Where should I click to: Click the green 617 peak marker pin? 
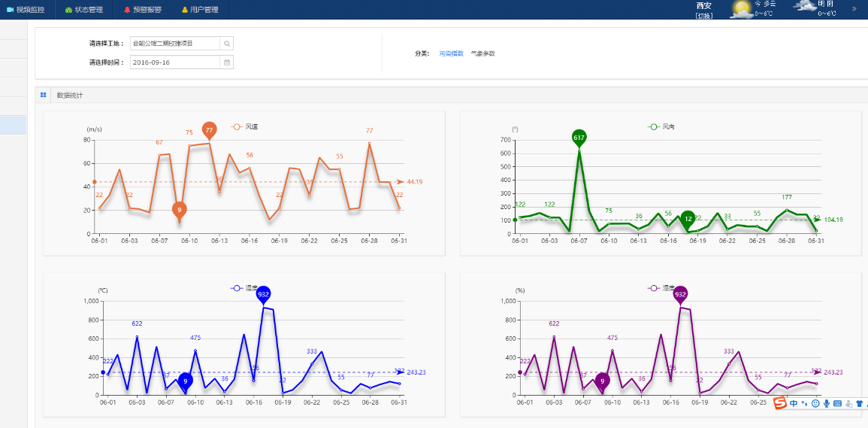(579, 138)
